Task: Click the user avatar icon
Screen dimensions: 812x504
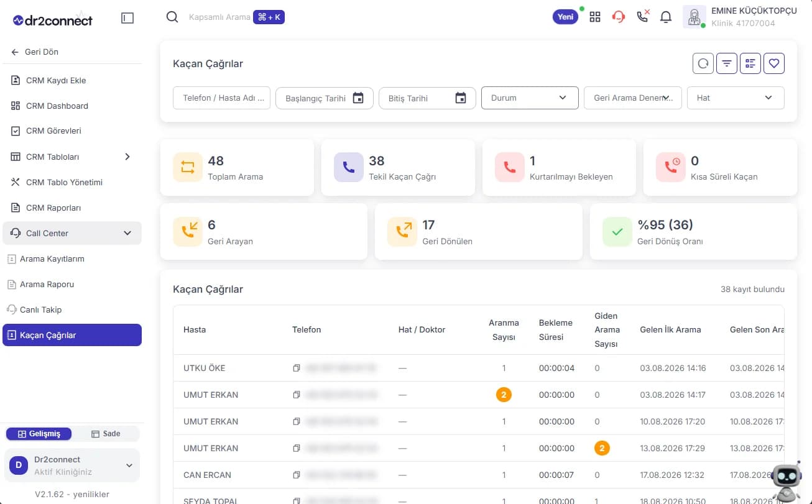Action: tap(694, 17)
